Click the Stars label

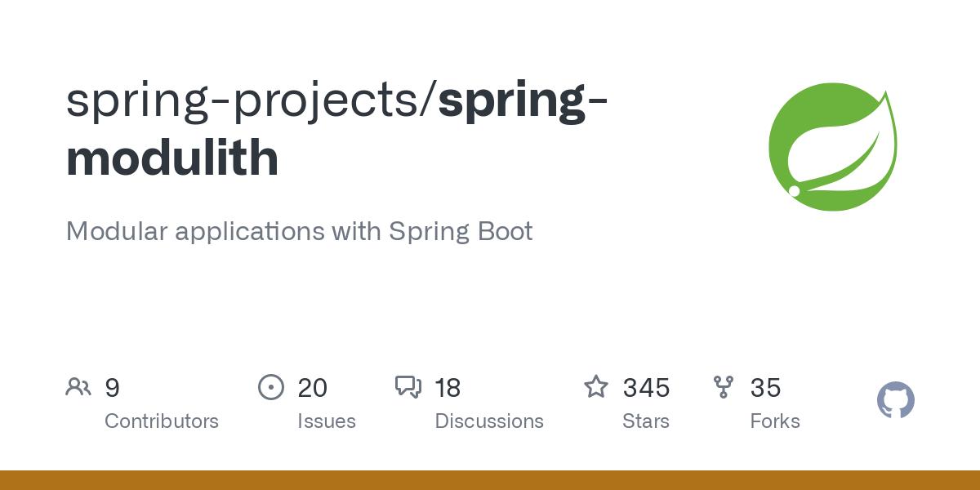tap(646, 421)
